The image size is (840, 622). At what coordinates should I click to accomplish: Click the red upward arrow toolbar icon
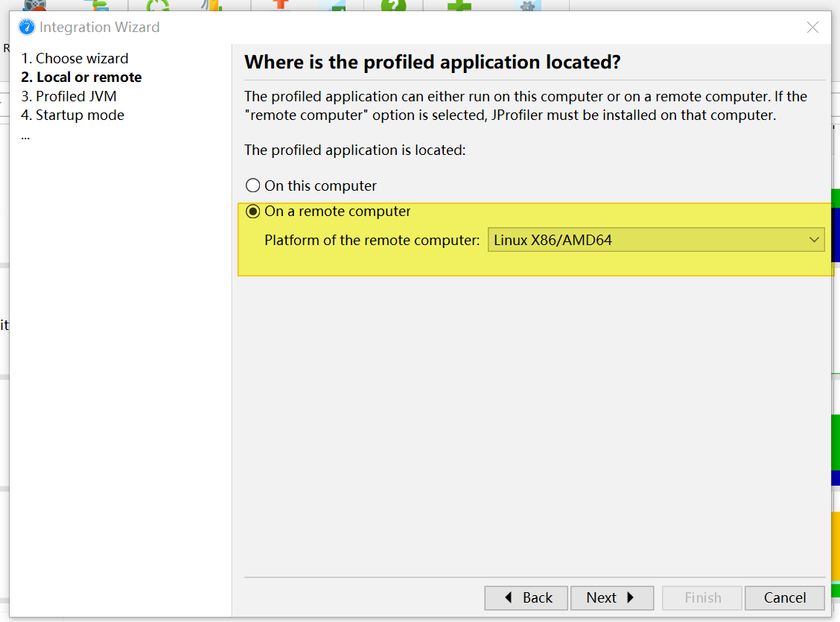point(280,4)
